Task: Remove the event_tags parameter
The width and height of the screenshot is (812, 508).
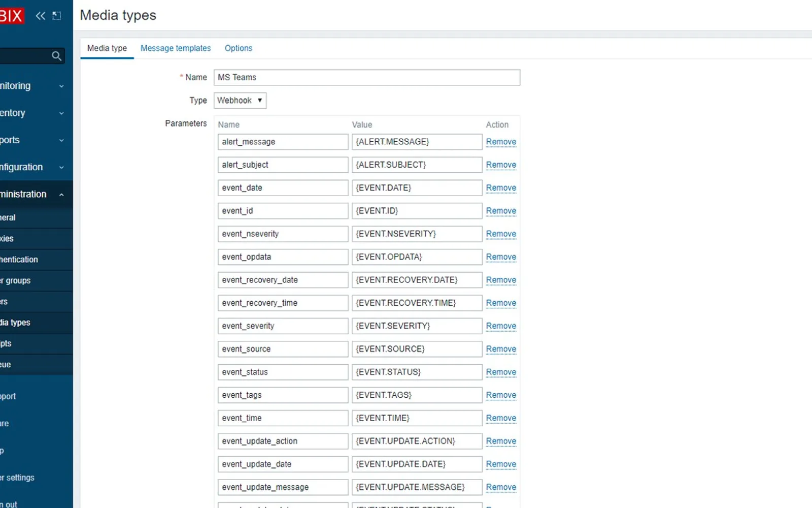Action: [x=501, y=395]
